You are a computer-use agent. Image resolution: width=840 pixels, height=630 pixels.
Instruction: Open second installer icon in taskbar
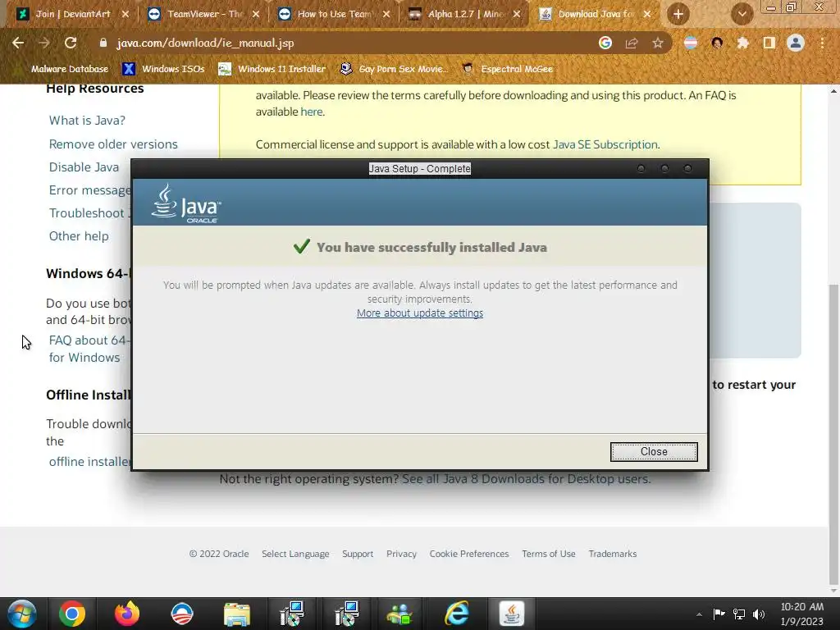click(x=347, y=614)
